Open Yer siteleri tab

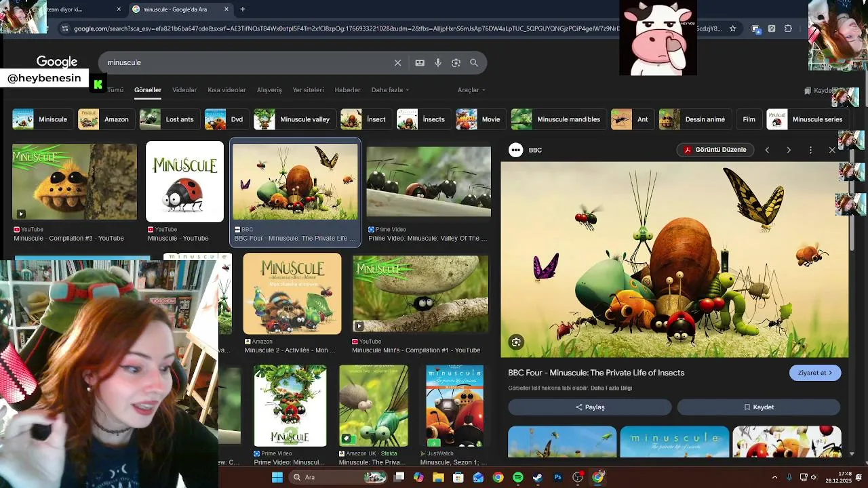(308, 90)
